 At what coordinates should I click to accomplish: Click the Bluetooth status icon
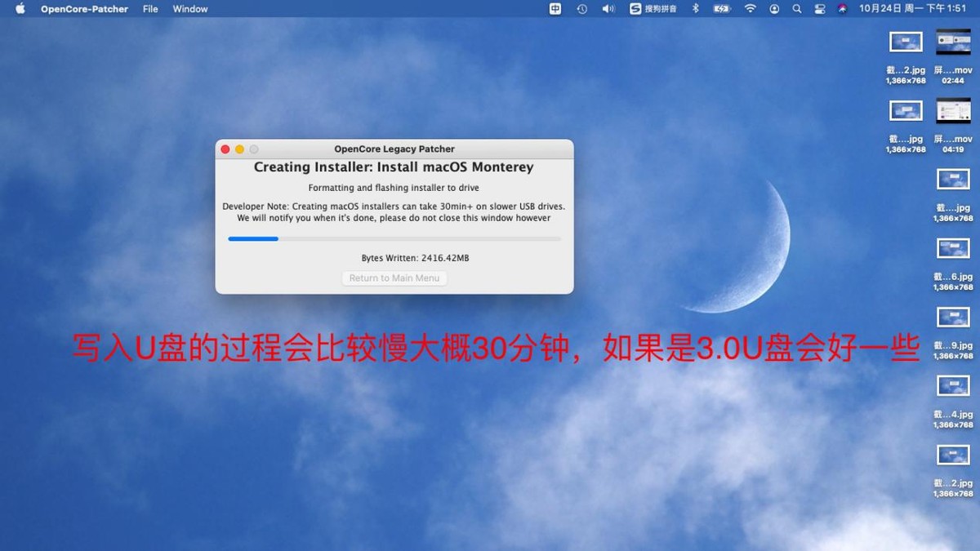[x=695, y=9]
